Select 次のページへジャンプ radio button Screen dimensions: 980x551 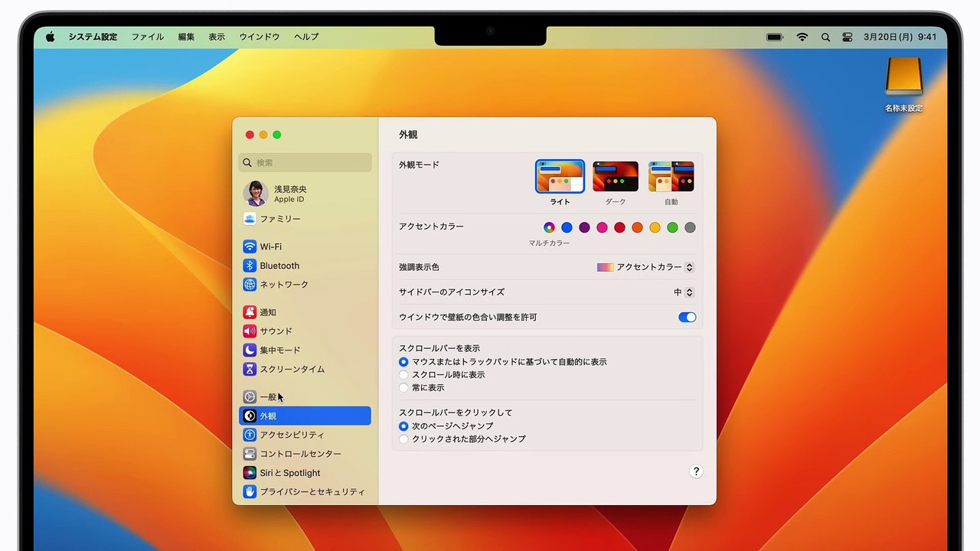403,426
